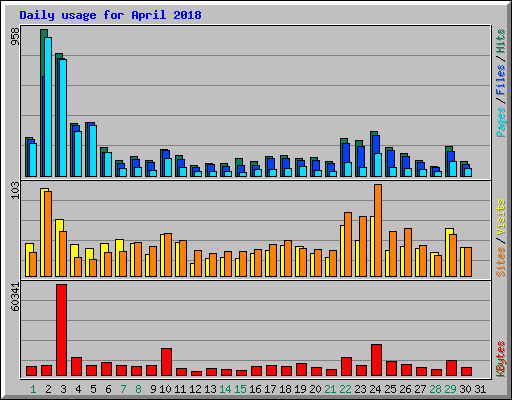Select the cyan Pages bar for day 2

click(x=48, y=107)
